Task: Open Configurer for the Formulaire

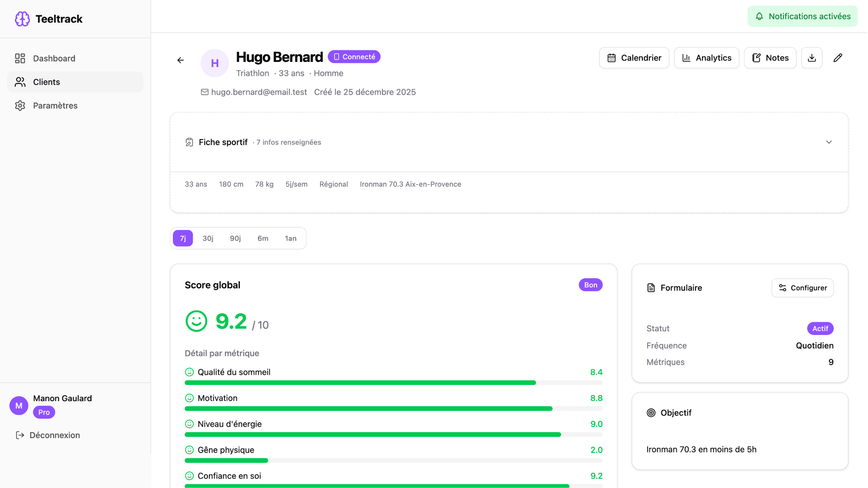Action: pos(802,287)
